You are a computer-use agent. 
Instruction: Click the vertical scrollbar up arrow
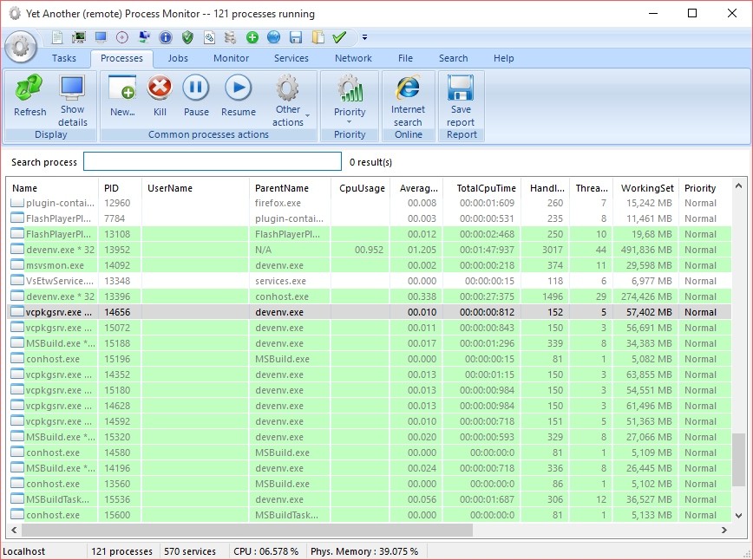(x=738, y=186)
